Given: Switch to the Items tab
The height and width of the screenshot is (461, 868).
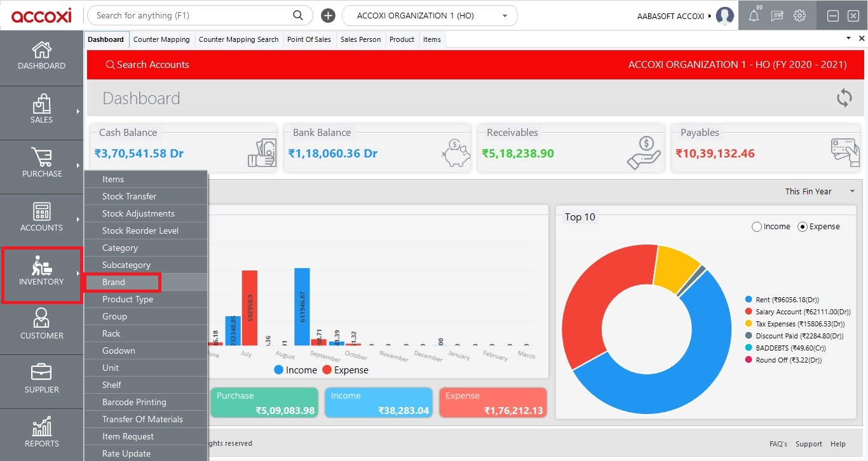Looking at the screenshot, I should pyautogui.click(x=432, y=39).
